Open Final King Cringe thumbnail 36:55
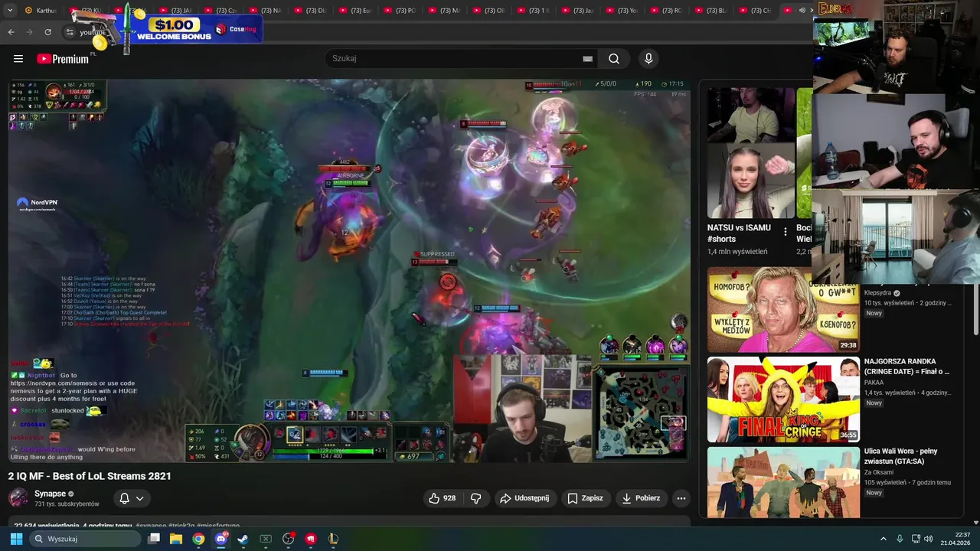The height and width of the screenshot is (551, 980). [783, 399]
